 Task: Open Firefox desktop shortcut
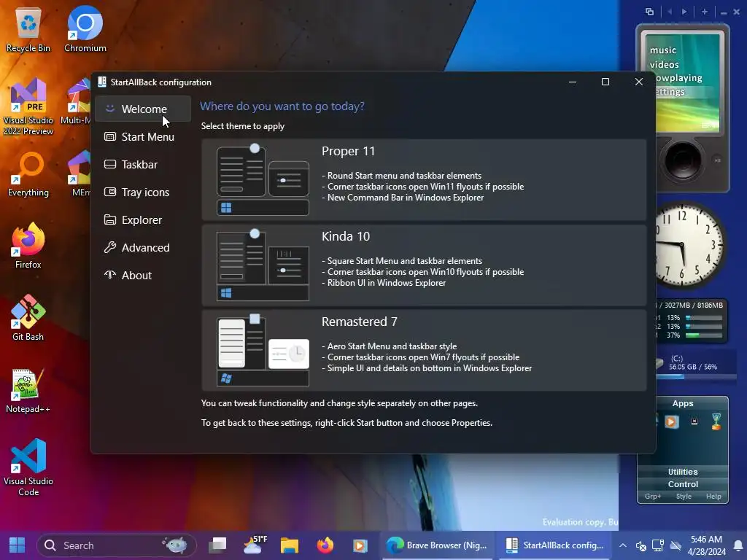28,246
